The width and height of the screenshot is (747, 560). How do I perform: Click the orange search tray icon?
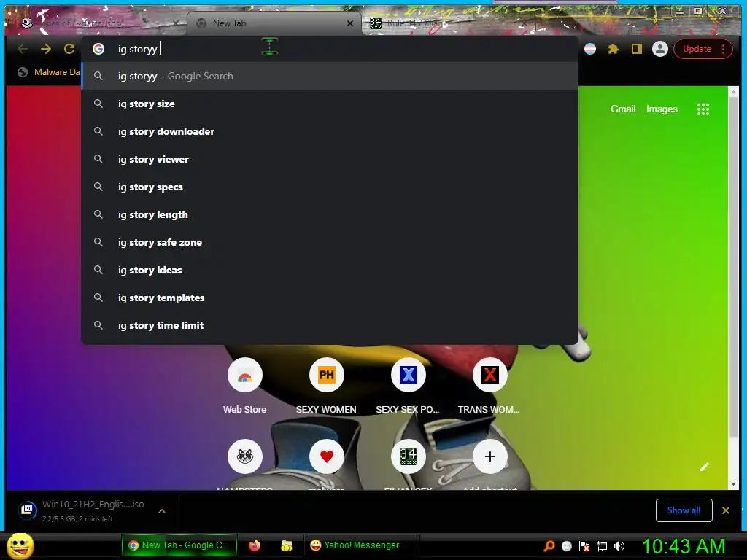[549, 546]
